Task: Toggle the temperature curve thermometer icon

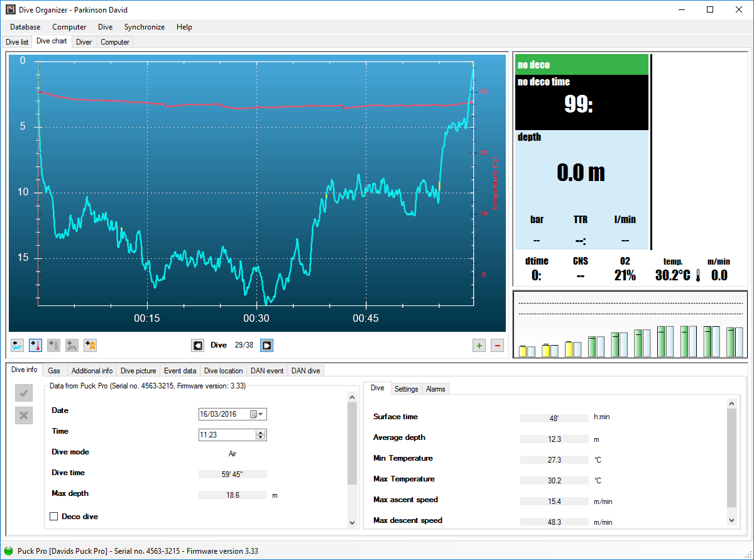Action: [x=36, y=345]
